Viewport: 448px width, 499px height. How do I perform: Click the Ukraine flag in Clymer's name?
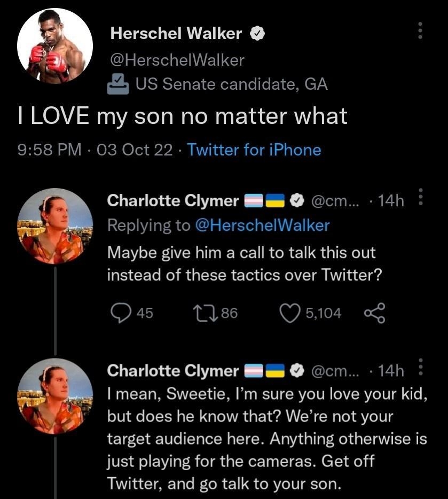[274, 200]
